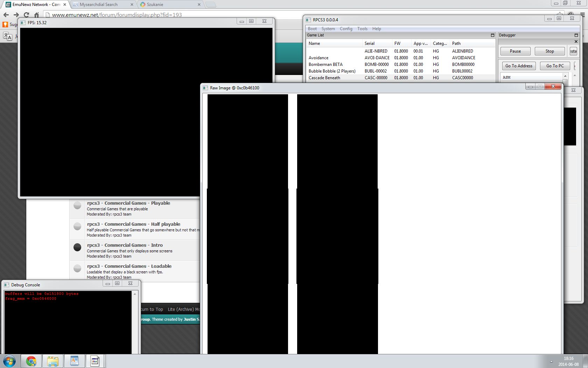Image resolution: width=588 pixels, height=368 pixels.
Task: Click the browser home icon
Action: [36, 15]
